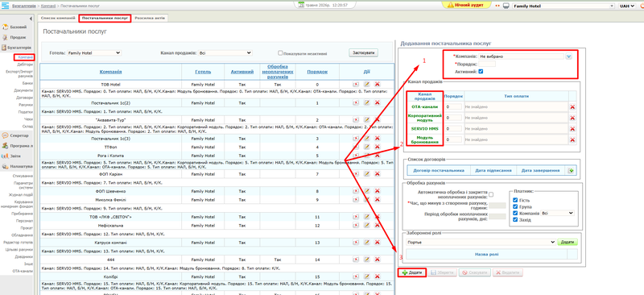Edit the "Аквавита-Тур" supplier row

[367, 120]
